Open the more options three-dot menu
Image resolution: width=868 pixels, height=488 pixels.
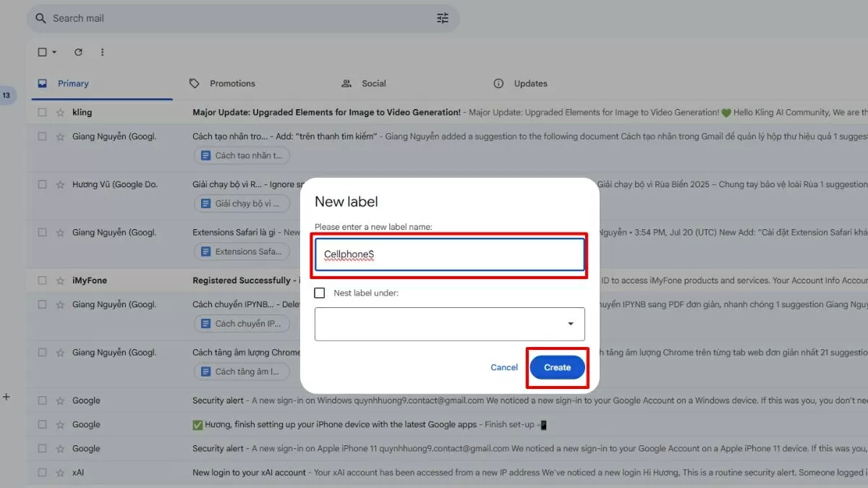tap(102, 52)
